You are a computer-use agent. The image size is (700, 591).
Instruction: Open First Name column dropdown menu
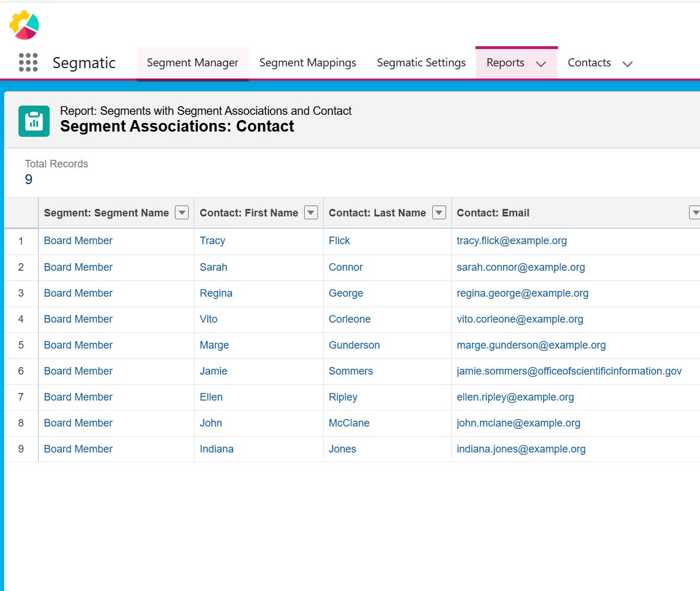[311, 212]
